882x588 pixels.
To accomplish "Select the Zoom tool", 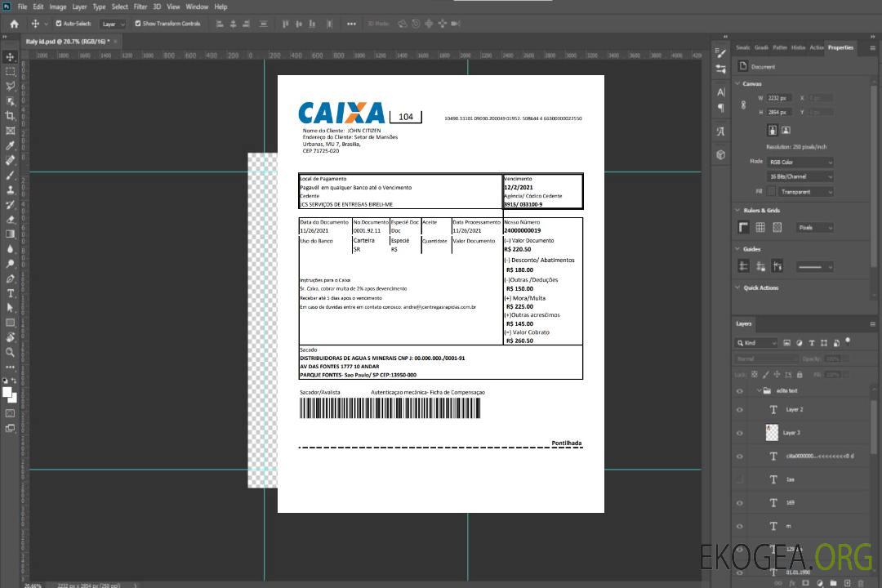I will coord(10,352).
